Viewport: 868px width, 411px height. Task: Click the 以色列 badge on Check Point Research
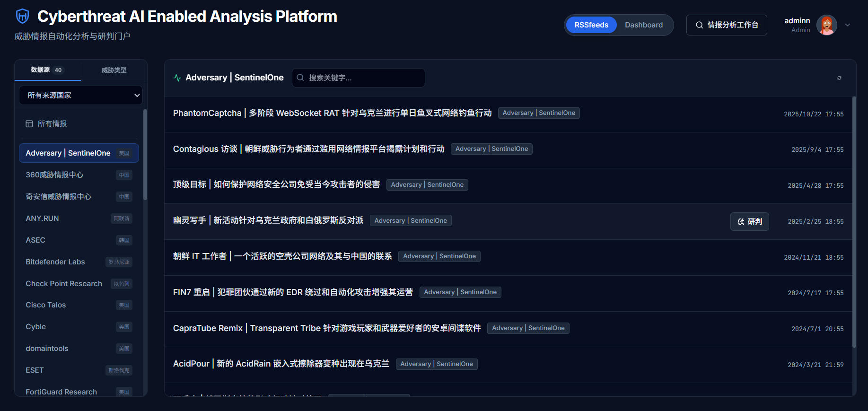point(122,284)
